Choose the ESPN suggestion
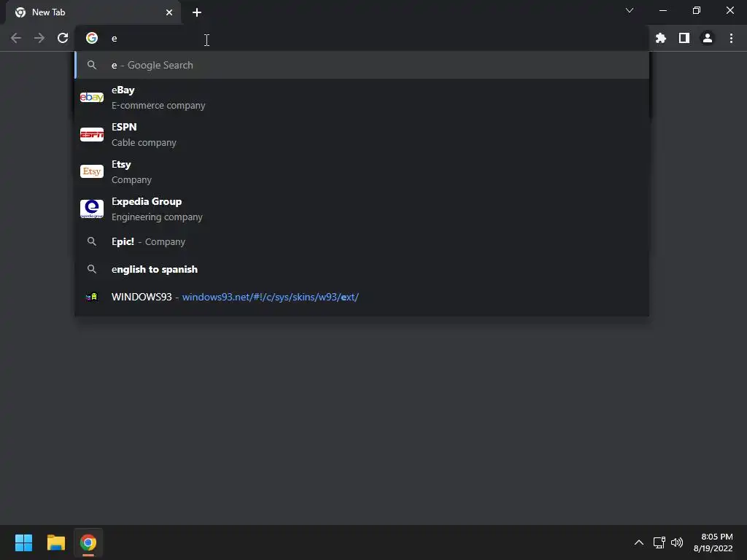Viewport: 747px width, 560px height. tap(362, 134)
